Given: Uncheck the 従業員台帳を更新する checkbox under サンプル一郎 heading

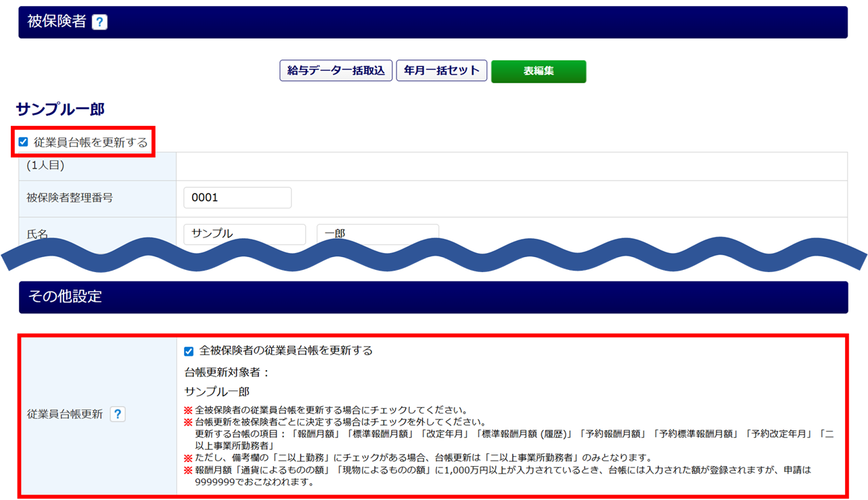Looking at the screenshot, I should (x=24, y=142).
